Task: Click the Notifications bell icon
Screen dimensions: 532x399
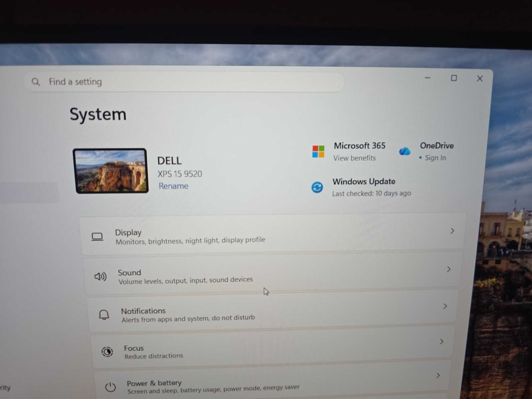Action: point(104,315)
